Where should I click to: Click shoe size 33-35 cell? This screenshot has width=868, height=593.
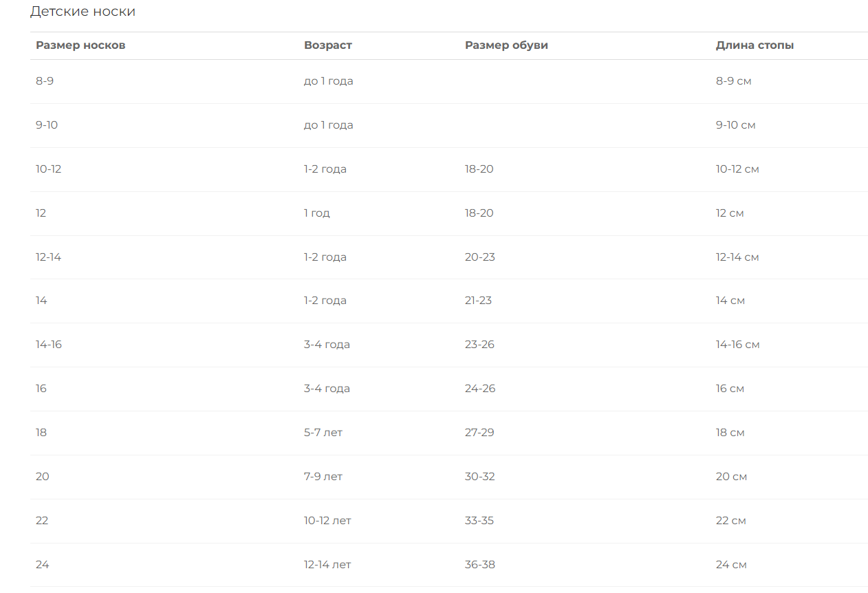tap(479, 521)
